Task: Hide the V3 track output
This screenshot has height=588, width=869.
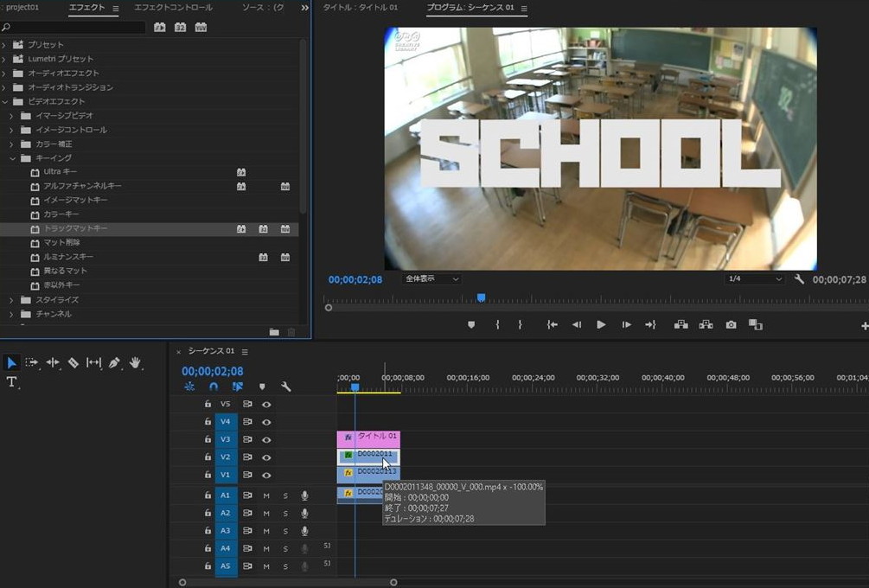Action: click(266, 439)
